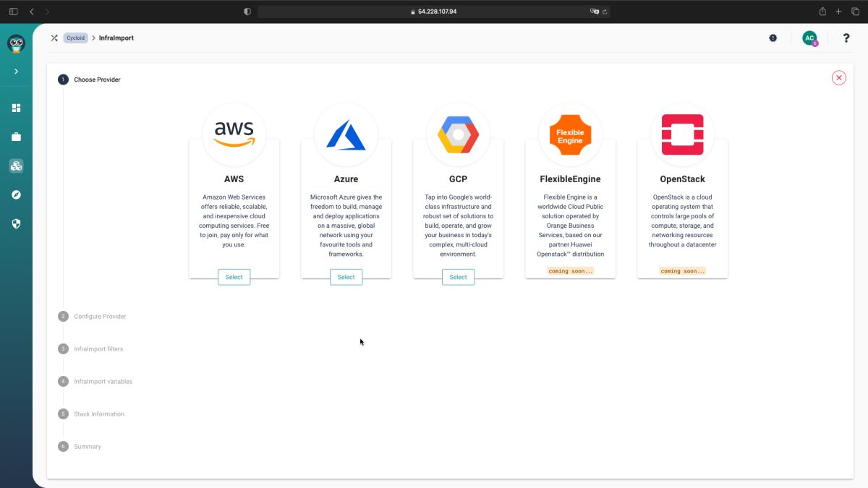Select the GCP provider button

(x=458, y=277)
